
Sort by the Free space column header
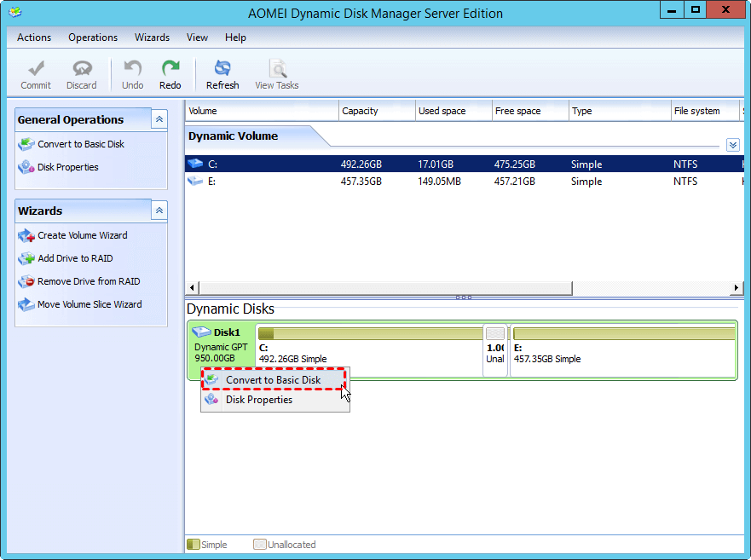pyautogui.click(x=530, y=111)
